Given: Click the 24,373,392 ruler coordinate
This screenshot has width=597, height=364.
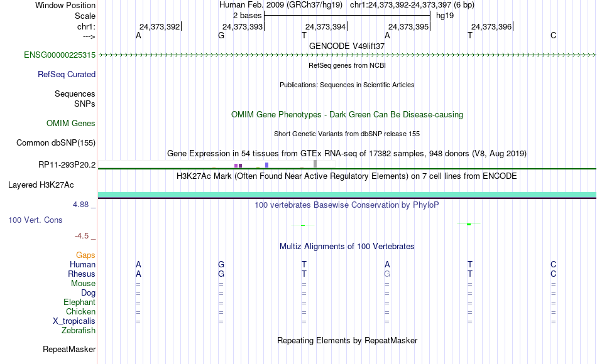Looking at the screenshot, I should coord(160,26).
